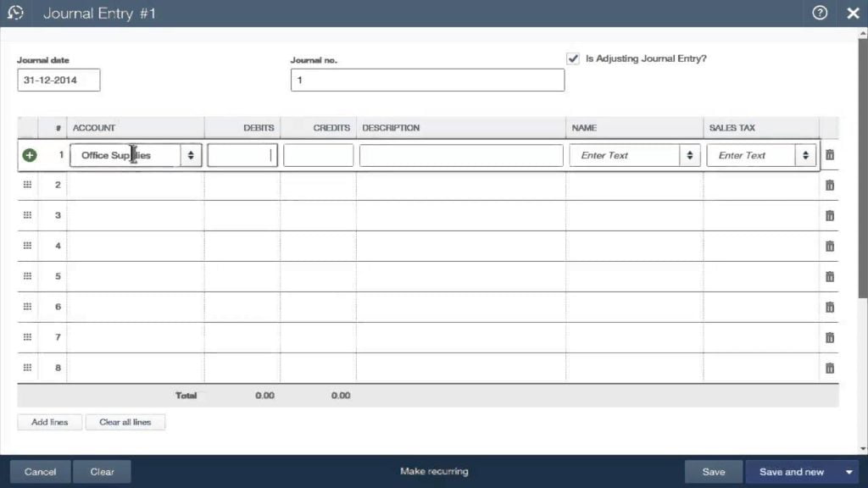
Task: Click Clear all lines
Action: (x=125, y=422)
